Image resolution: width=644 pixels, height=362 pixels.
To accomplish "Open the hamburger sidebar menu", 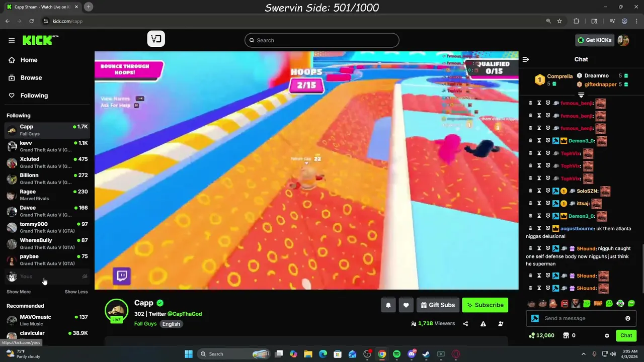I will (12, 40).
